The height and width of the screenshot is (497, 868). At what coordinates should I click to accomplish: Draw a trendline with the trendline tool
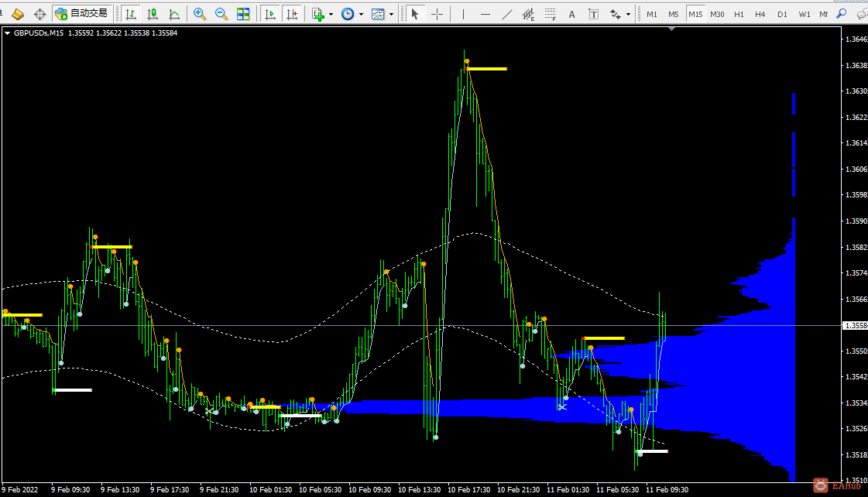point(507,14)
